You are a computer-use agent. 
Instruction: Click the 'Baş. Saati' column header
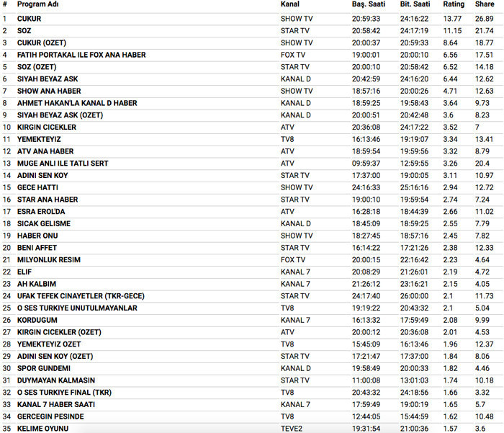coord(369,4)
